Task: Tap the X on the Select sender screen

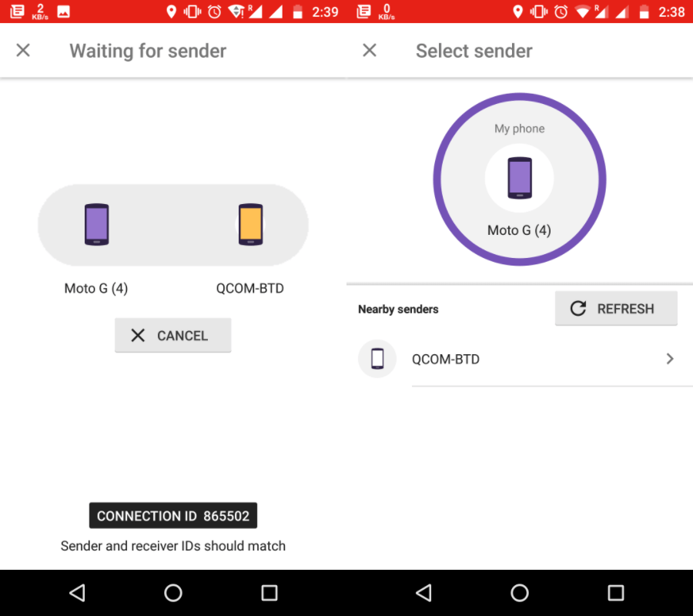Action: tap(369, 50)
